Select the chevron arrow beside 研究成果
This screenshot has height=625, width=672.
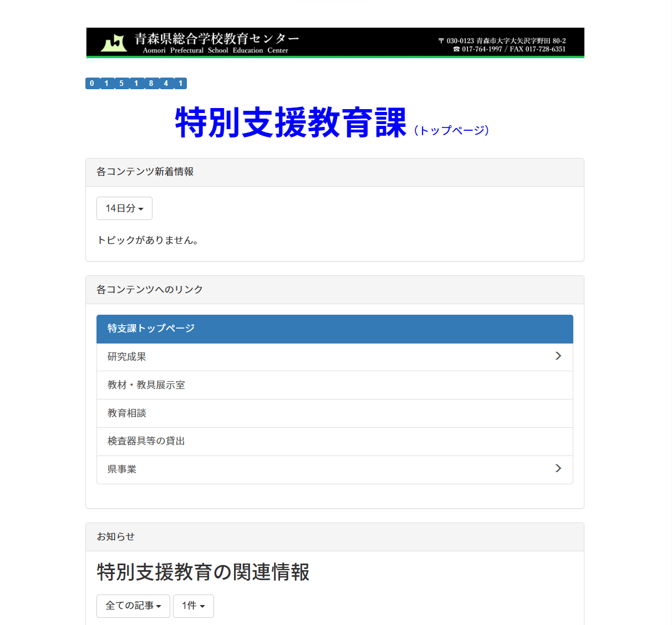[558, 356]
